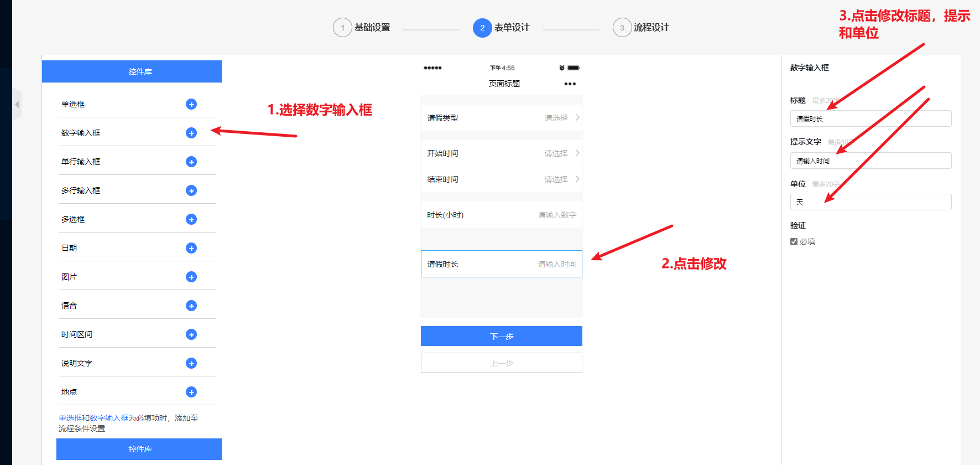980x465 pixels.
Task: Add 时间区间 control via plus icon
Action: coord(191,334)
